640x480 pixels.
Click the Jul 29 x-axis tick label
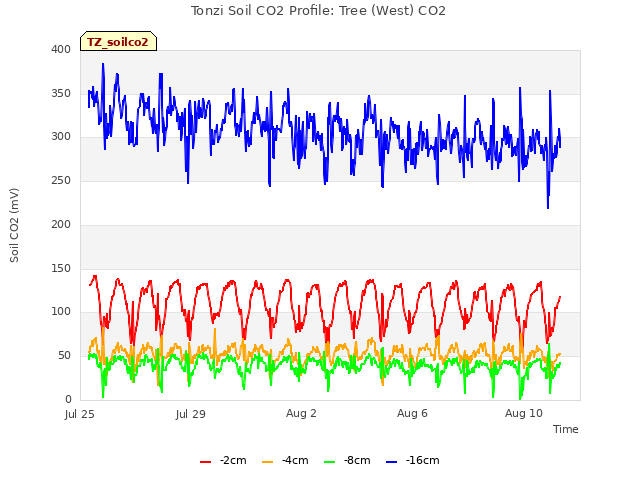(191, 414)
